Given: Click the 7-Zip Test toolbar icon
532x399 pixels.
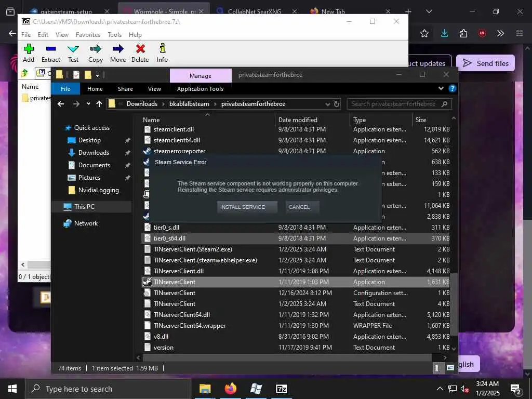Looking at the screenshot, I should (73, 53).
